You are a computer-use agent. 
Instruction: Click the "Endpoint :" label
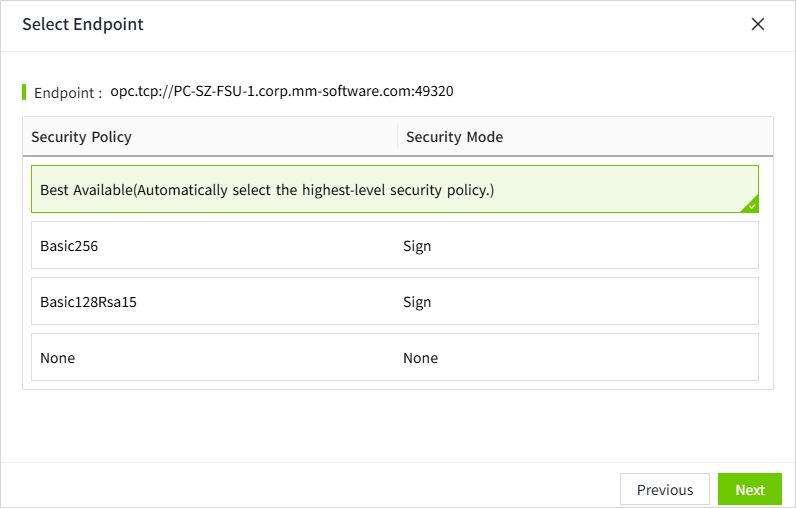pyautogui.click(x=68, y=92)
